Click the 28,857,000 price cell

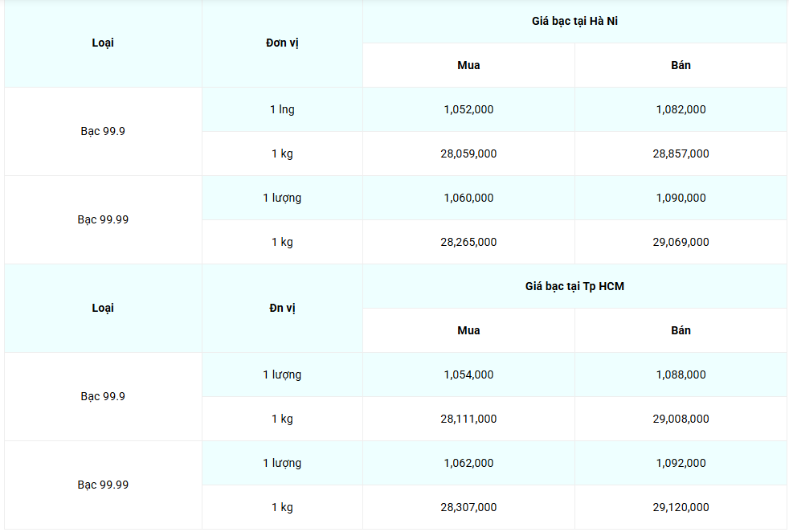(681, 153)
